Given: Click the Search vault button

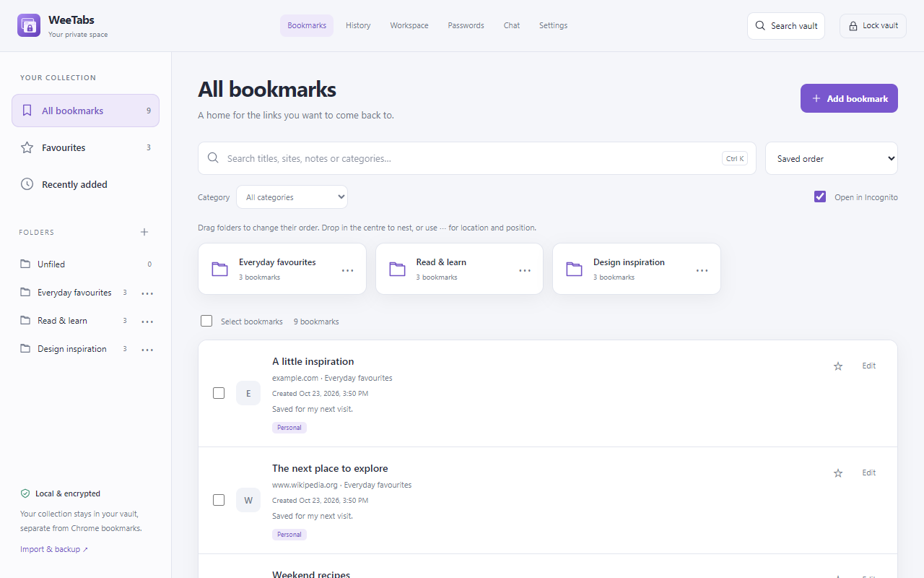Looking at the screenshot, I should (786, 25).
